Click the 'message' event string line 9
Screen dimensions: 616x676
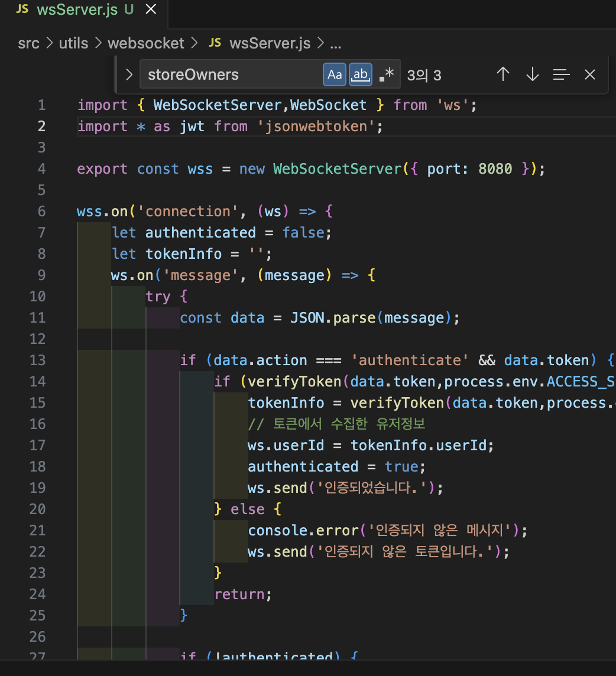coord(200,275)
